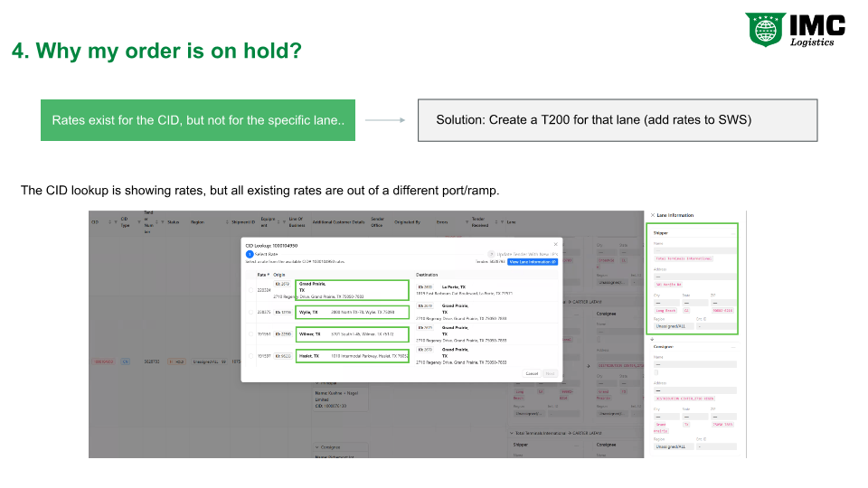
Task: Click the CID column sort arrows
Action: [109, 222]
